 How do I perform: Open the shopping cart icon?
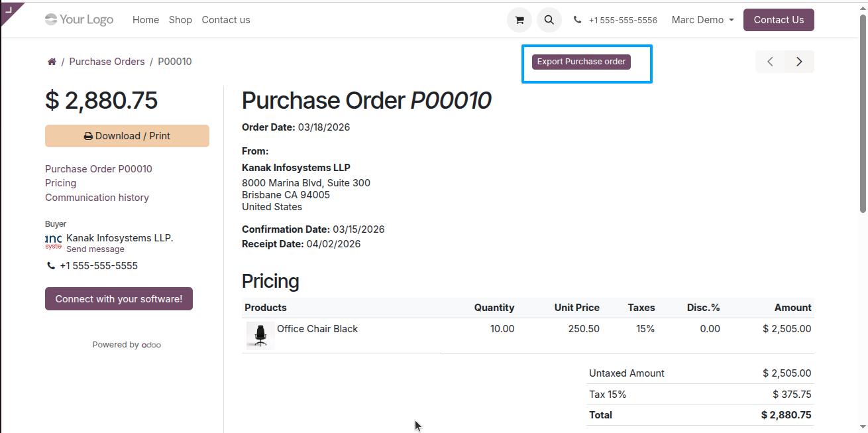(x=519, y=20)
